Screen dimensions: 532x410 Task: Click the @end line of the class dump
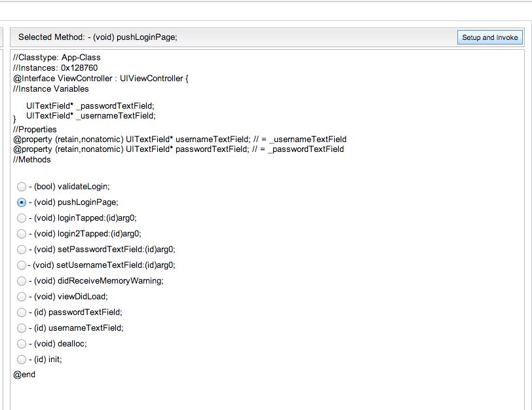[24, 375]
